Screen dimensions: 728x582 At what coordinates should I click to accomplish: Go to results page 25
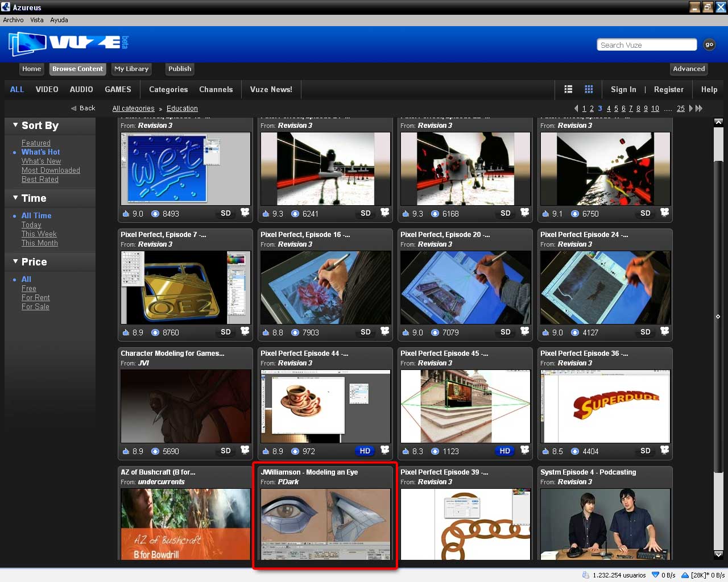click(681, 109)
